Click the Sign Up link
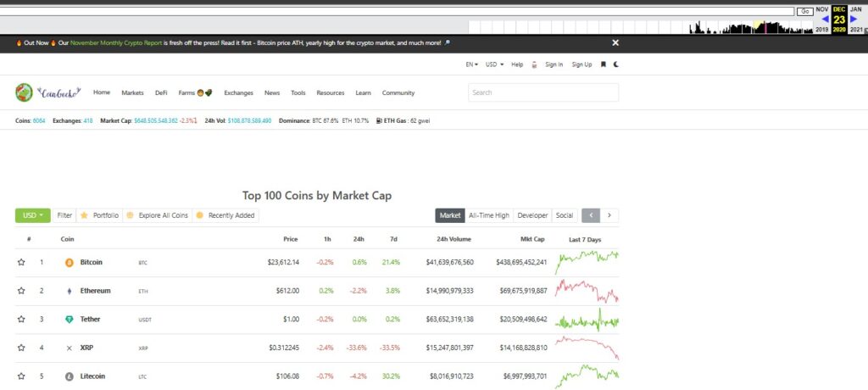 pyautogui.click(x=581, y=64)
